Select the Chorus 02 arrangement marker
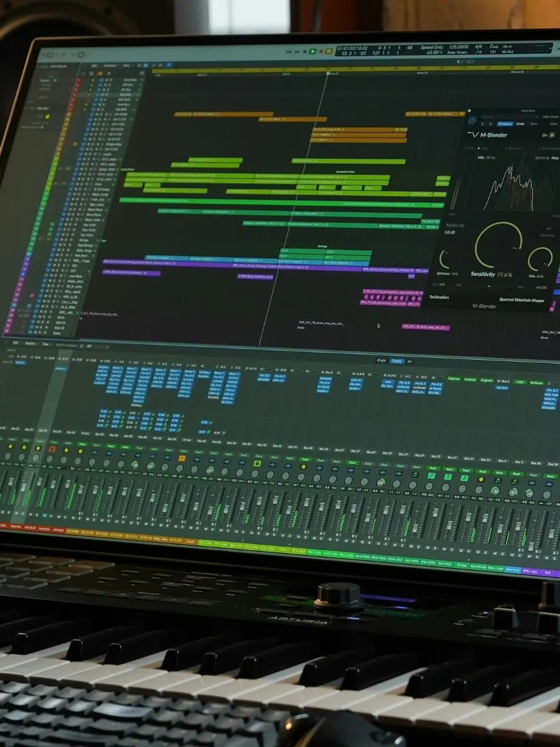Viewport: 560px width, 747px height. pos(517,72)
